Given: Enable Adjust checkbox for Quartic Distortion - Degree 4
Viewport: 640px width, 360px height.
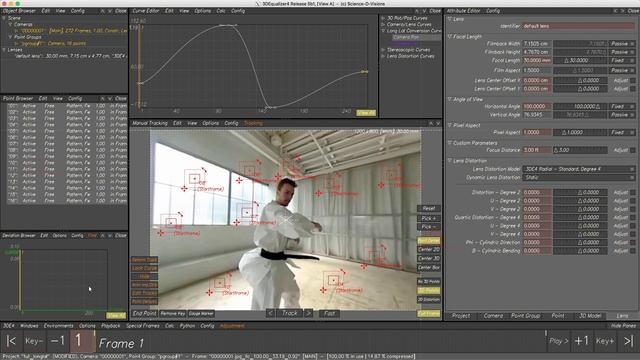Looking at the screenshot, I should 633,218.
